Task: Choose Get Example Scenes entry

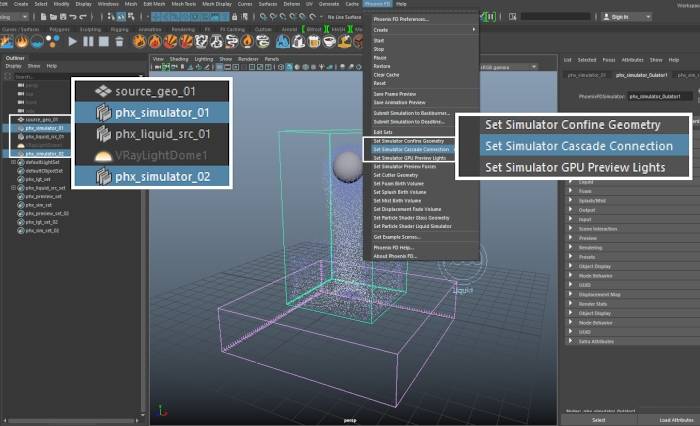Action: [x=397, y=237]
